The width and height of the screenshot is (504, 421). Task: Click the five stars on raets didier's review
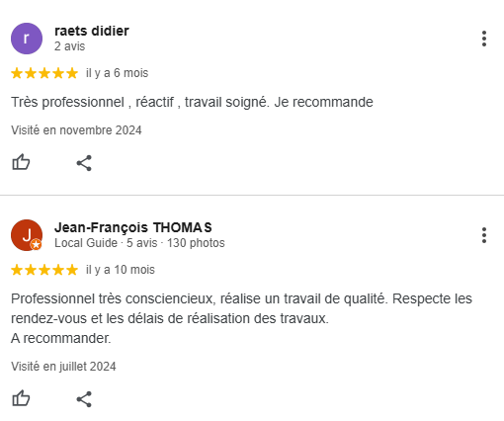pos(44,73)
